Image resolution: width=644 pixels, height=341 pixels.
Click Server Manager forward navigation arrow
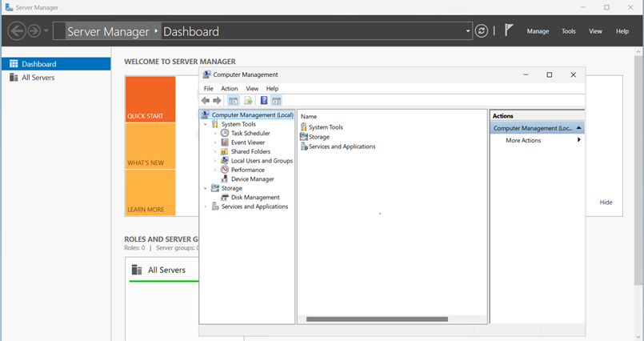(x=34, y=31)
